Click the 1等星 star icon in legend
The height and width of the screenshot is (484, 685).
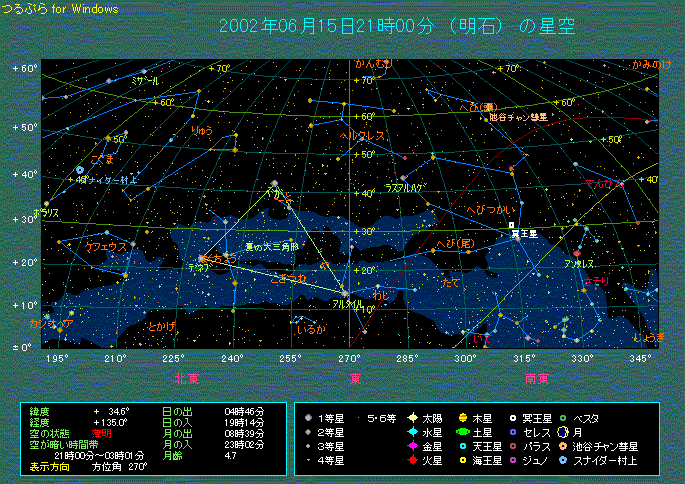[308, 418]
